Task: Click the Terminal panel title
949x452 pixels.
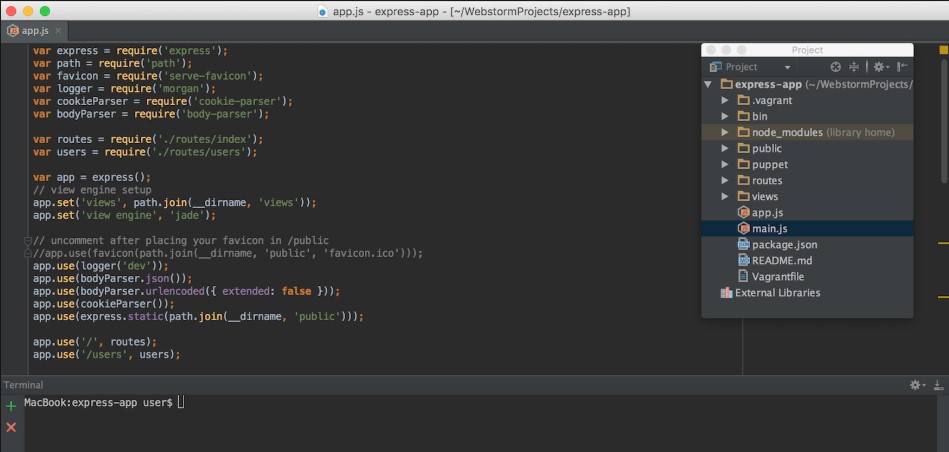Action: 24,385
